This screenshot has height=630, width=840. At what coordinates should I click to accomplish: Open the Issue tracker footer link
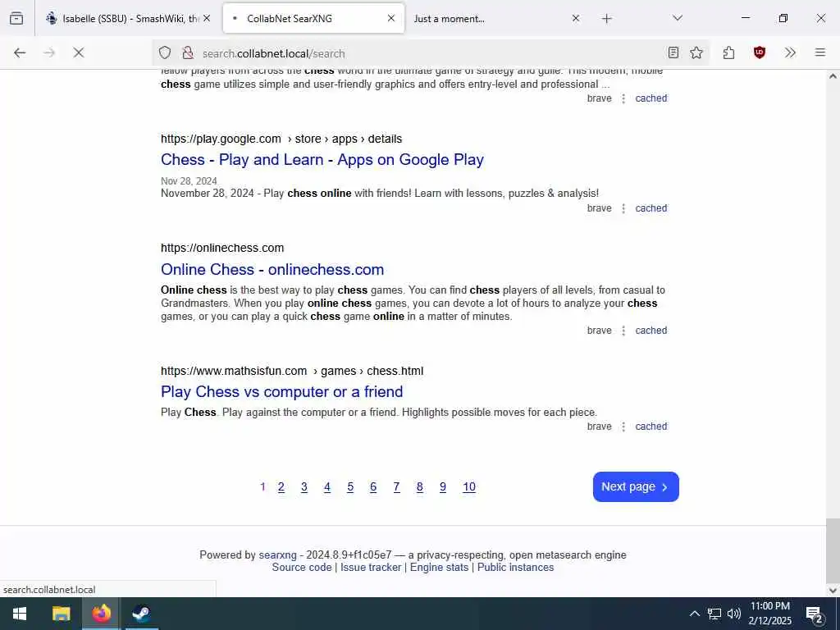click(x=371, y=568)
